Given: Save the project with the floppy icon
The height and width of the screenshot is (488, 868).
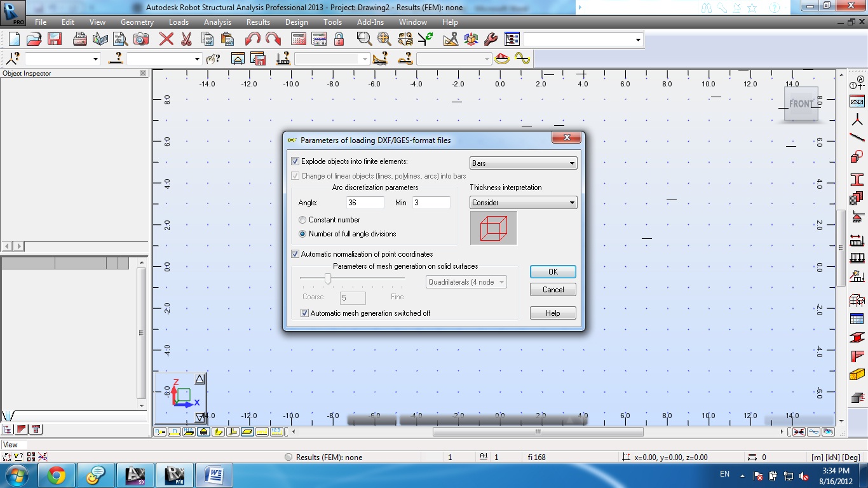Looking at the screenshot, I should tap(54, 39).
